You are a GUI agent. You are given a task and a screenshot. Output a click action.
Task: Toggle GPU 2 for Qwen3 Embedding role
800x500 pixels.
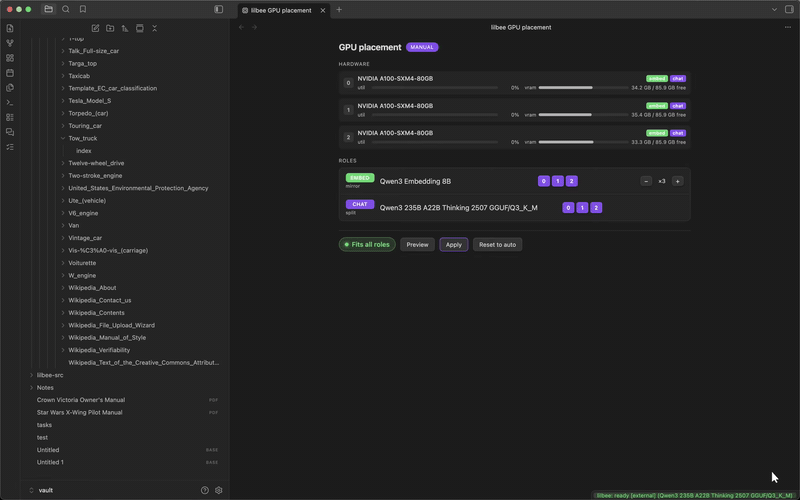571,181
